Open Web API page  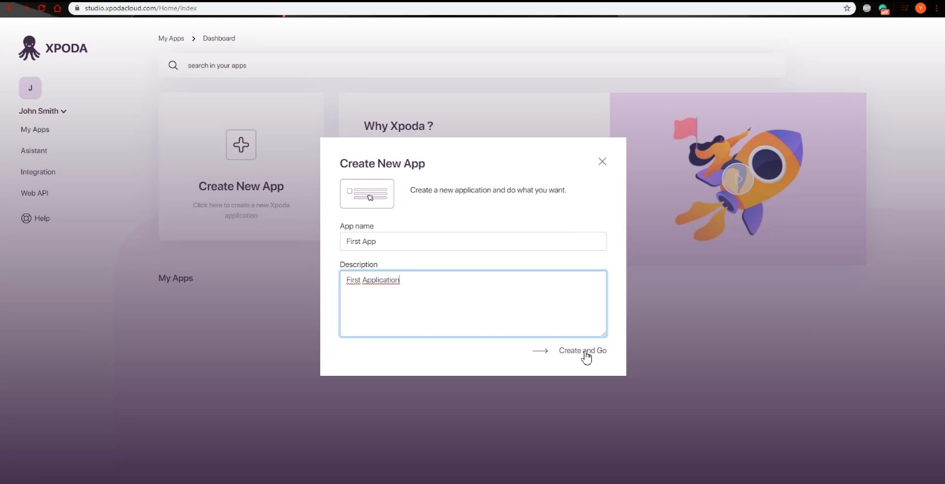coord(34,193)
